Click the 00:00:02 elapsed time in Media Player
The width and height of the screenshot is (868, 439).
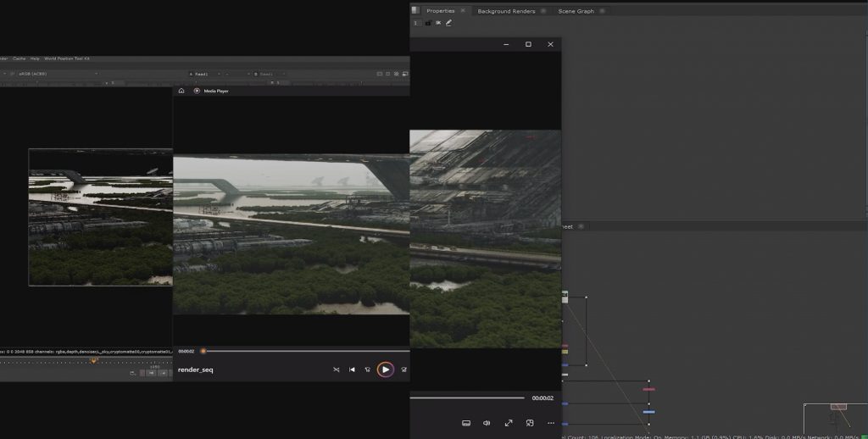click(186, 352)
